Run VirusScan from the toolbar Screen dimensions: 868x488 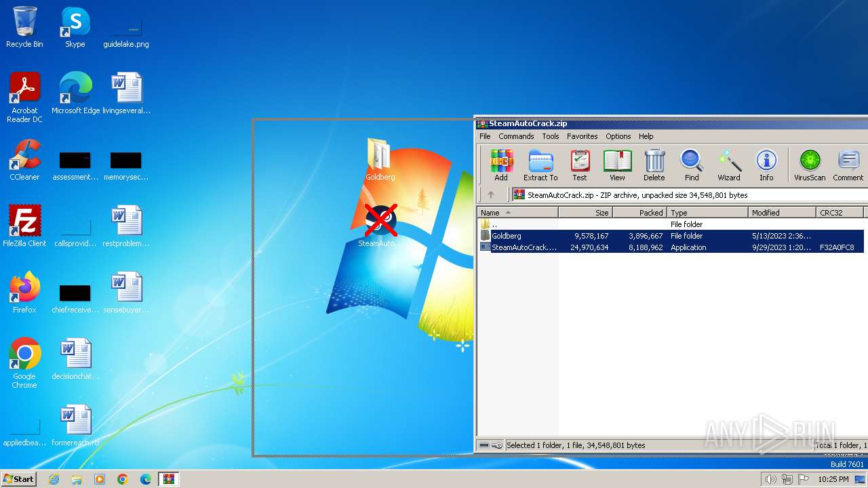click(810, 165)
